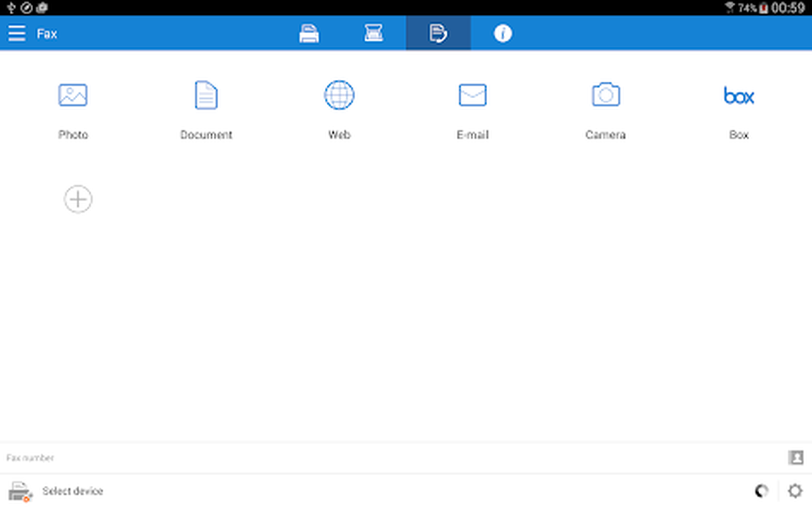Screen dimensions: 812x507
Task: Open the Web globe source
Action: click(x=339, y=95)
